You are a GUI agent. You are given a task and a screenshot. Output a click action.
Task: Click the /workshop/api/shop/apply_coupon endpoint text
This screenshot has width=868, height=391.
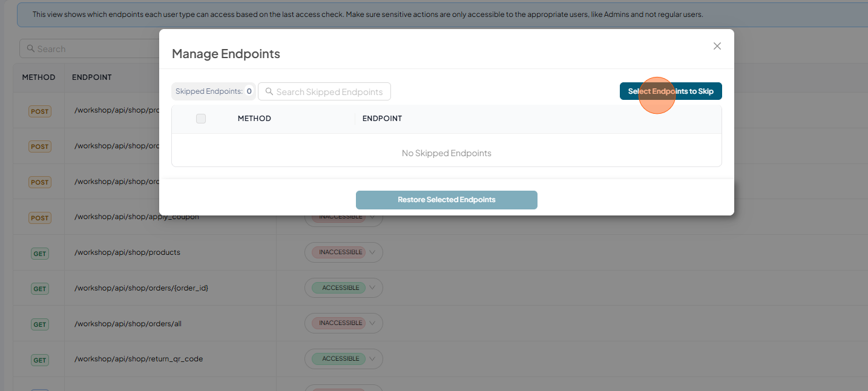tap(136, 217)
